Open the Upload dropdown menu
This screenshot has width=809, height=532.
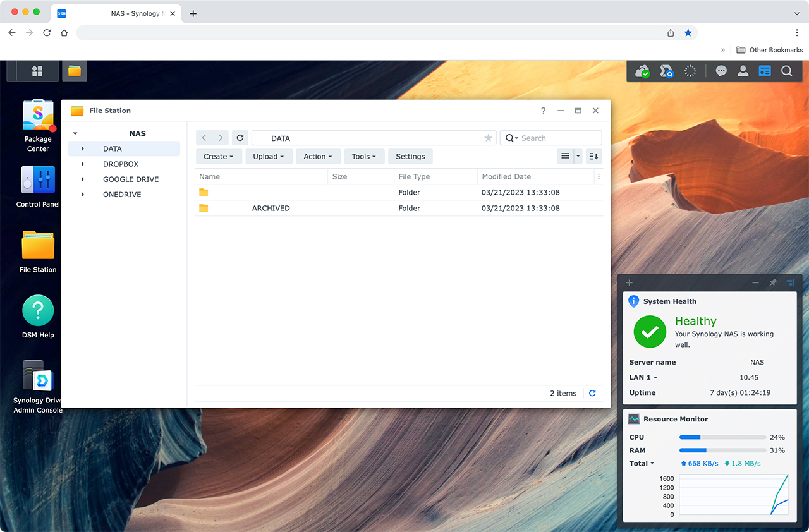point(269,156)
